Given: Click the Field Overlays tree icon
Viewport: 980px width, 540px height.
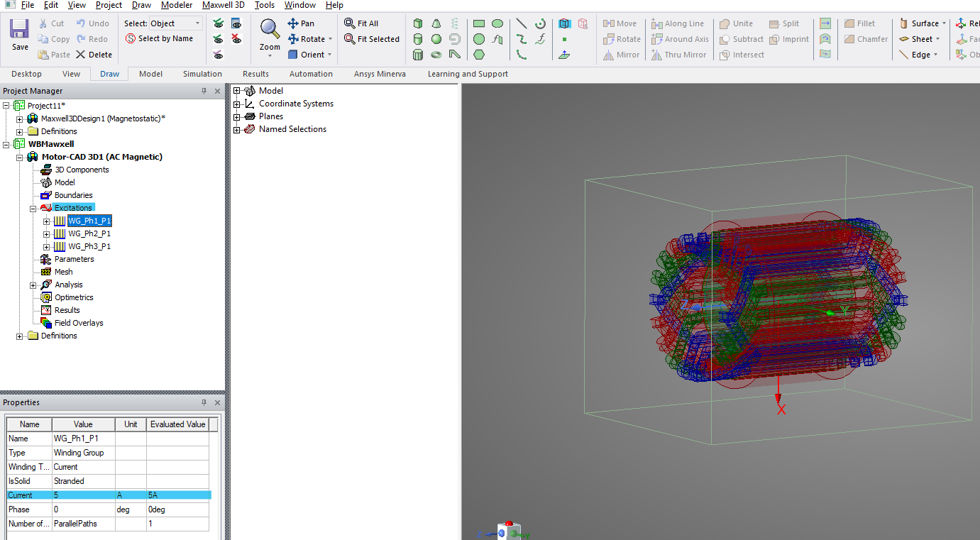Looking at the screenshot, I should click(x=46, y=323).
